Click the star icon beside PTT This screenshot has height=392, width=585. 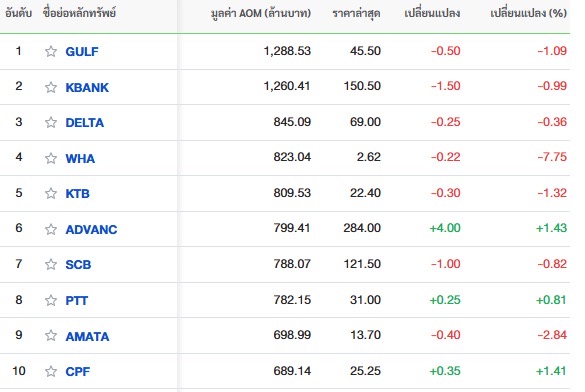click(51, 300)
